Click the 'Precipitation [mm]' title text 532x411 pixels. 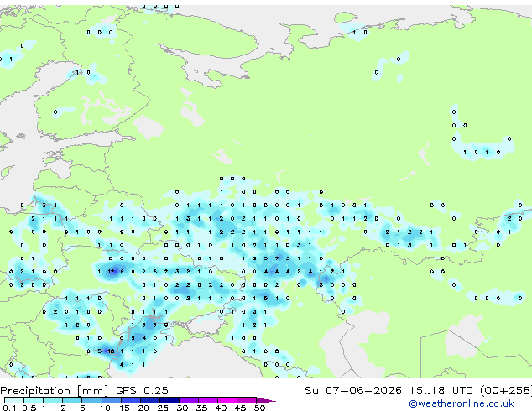coord(55,391)
